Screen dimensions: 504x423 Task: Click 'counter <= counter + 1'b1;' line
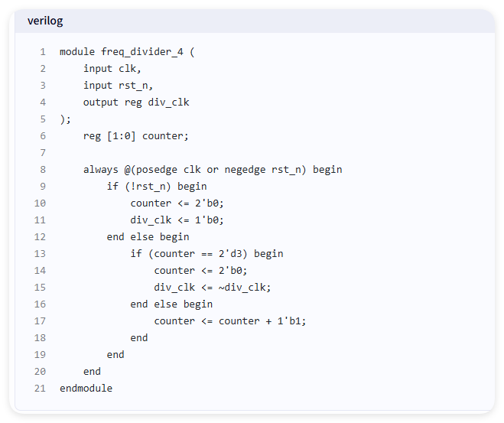pyautogui.click(x=230, y=321)
